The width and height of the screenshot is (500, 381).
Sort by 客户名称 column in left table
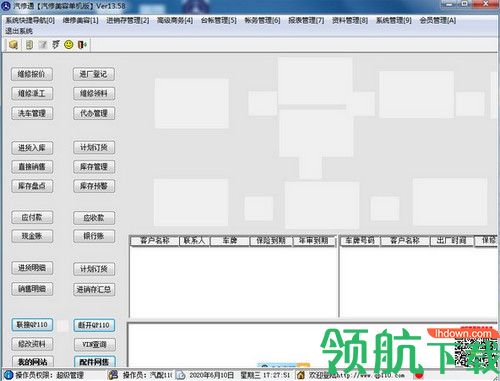tap(155, 241)
